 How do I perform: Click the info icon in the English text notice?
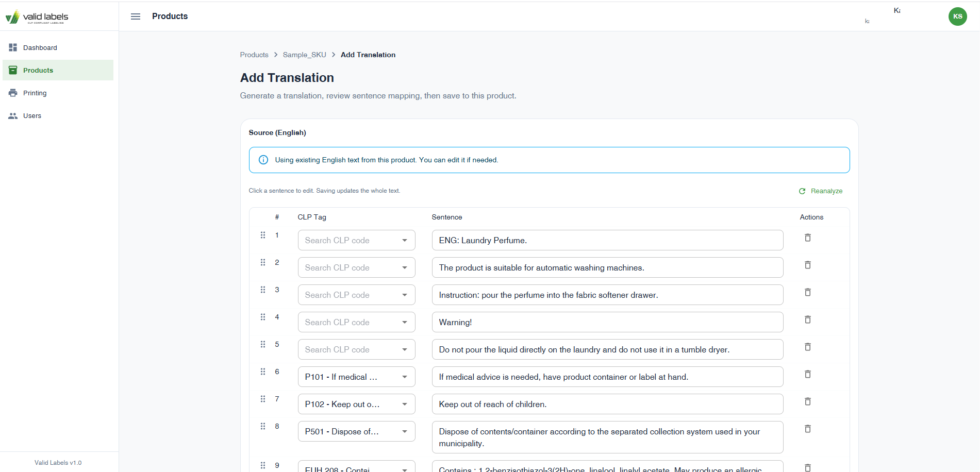point(263,160)
